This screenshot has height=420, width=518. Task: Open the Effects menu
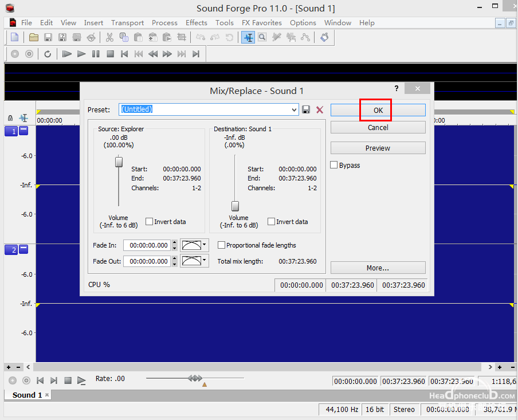coord(196,23)
